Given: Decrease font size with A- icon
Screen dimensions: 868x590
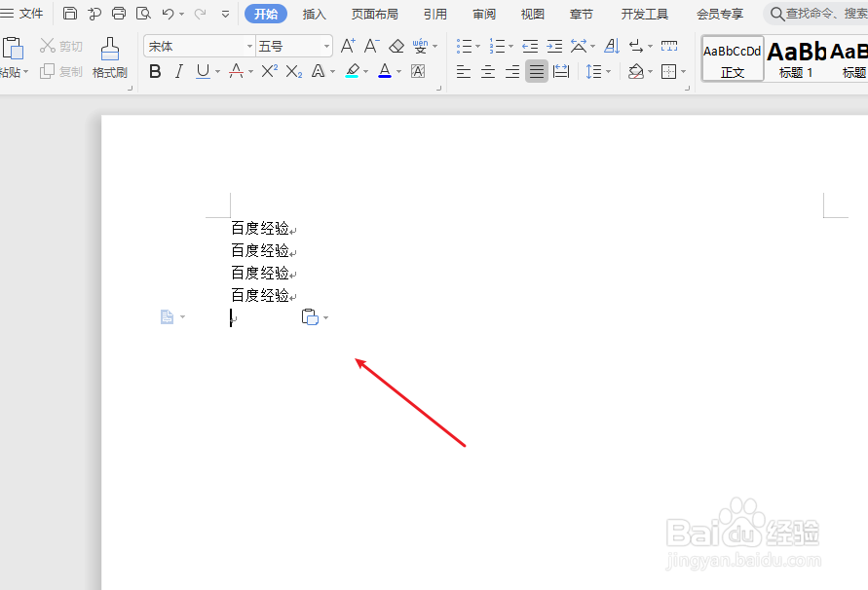Looking at the screenshot, I should point(371,46).
